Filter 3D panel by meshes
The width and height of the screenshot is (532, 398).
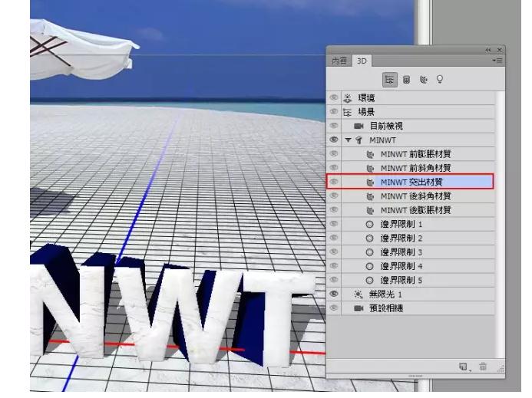click(x=406, y=80)
